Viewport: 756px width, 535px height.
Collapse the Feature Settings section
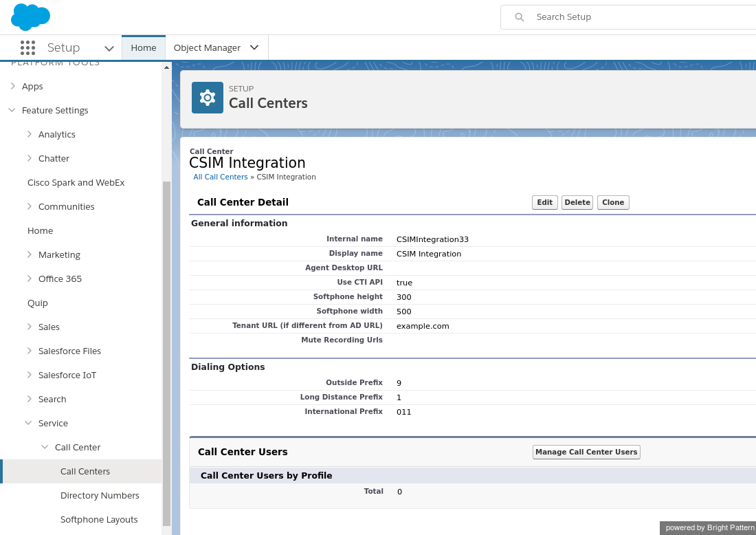coord(12,110)
